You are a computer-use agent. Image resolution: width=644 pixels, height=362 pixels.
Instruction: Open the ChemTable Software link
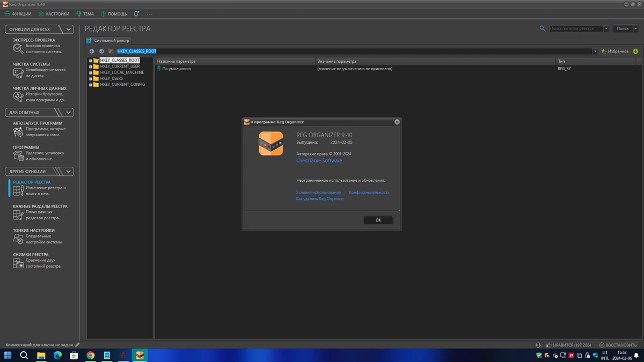click(x=319, y=160)
